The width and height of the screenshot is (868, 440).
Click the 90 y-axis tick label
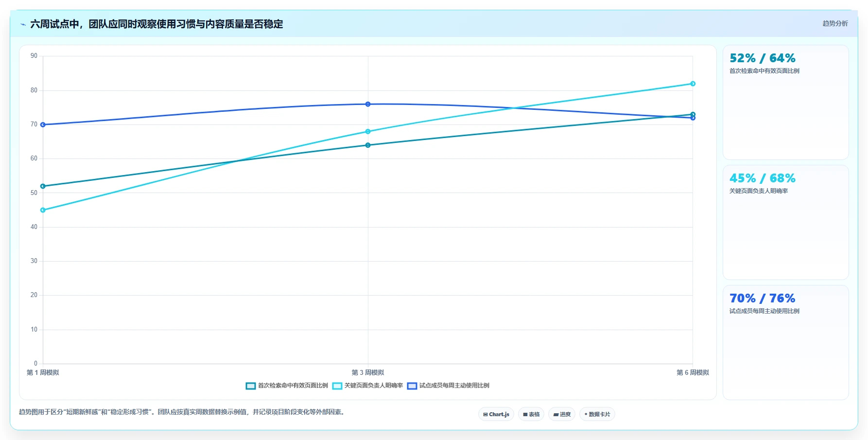(x=34, y=56)
